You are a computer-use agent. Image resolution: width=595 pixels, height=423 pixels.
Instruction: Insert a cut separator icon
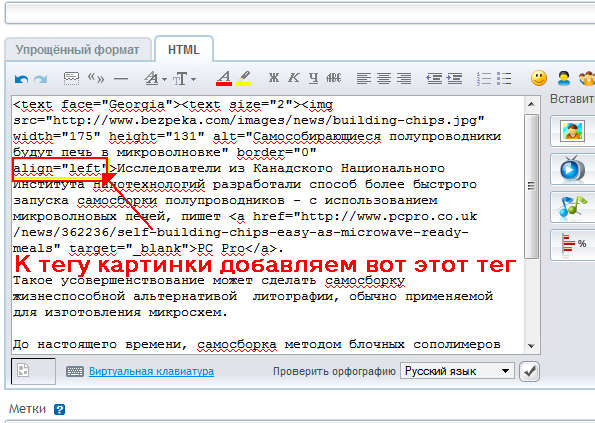tap(71, 79)
